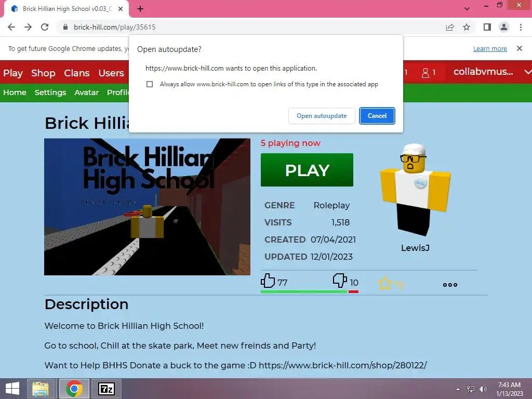Open the Learn more link

point(490,48)
